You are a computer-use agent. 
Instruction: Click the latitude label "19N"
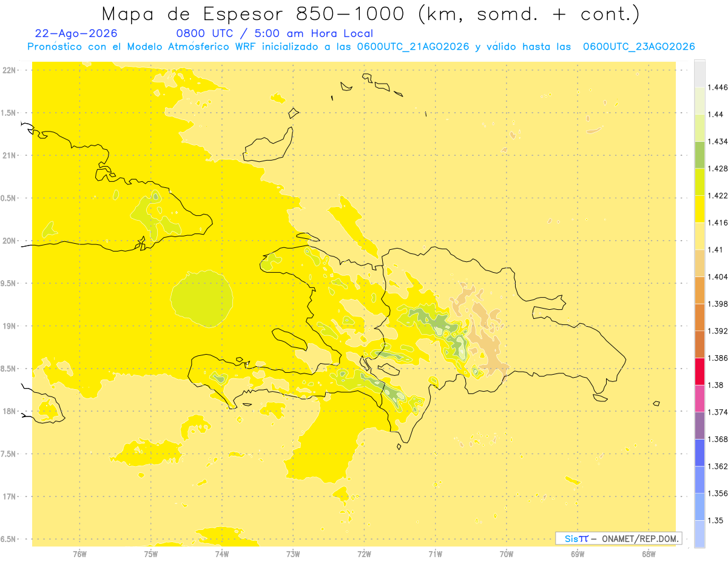(9, 326)
